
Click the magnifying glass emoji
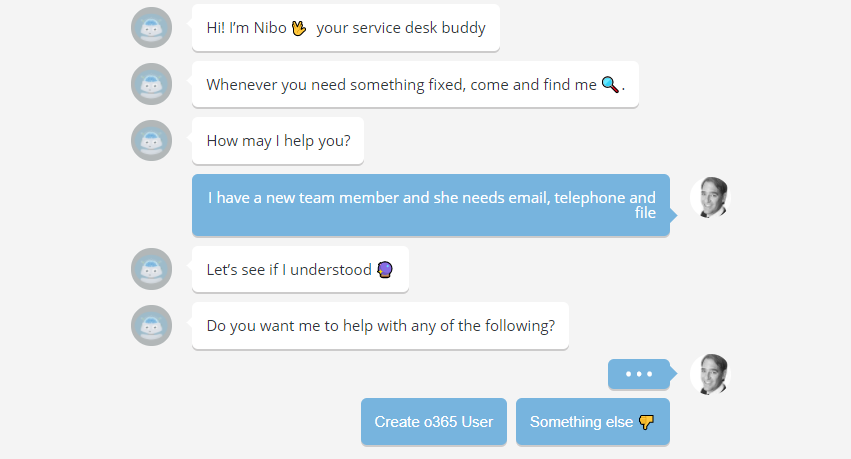point(610,85)
